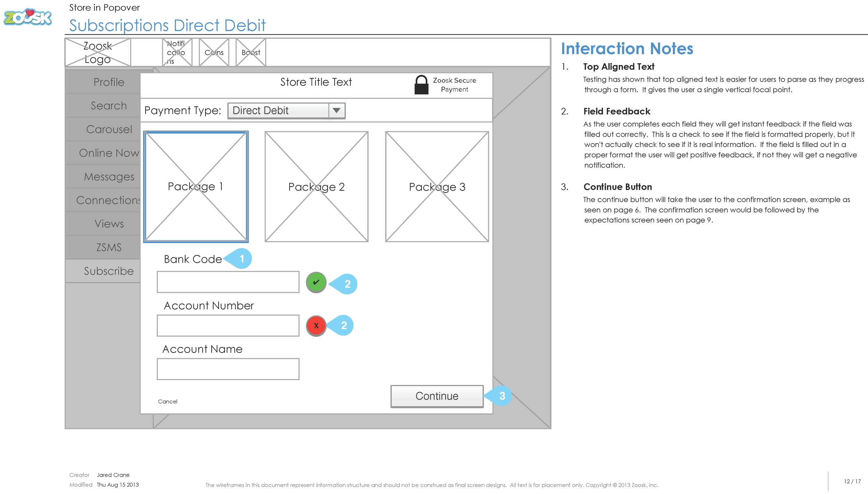Go to Profile in sidebar menu

(109, 82)
